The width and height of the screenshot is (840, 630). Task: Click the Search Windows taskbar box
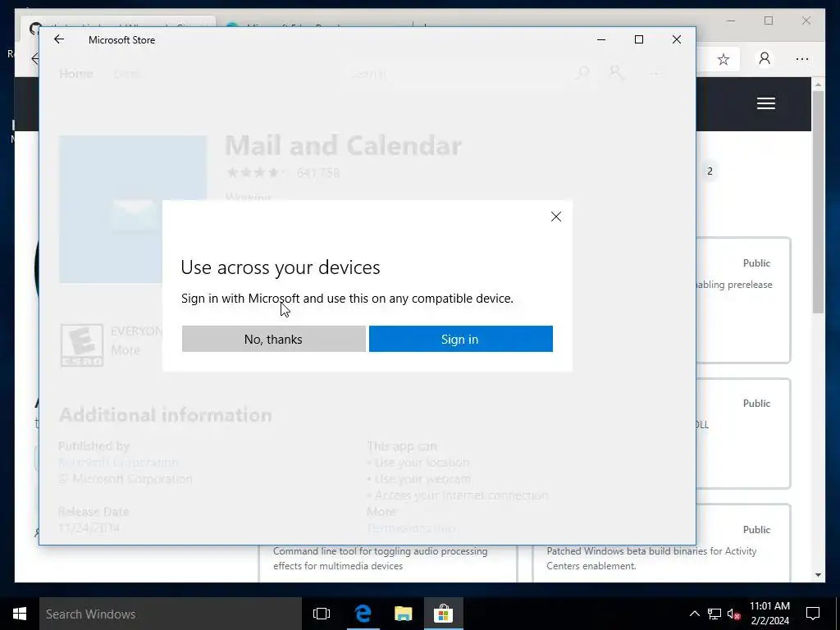click(x=171, y=614)
